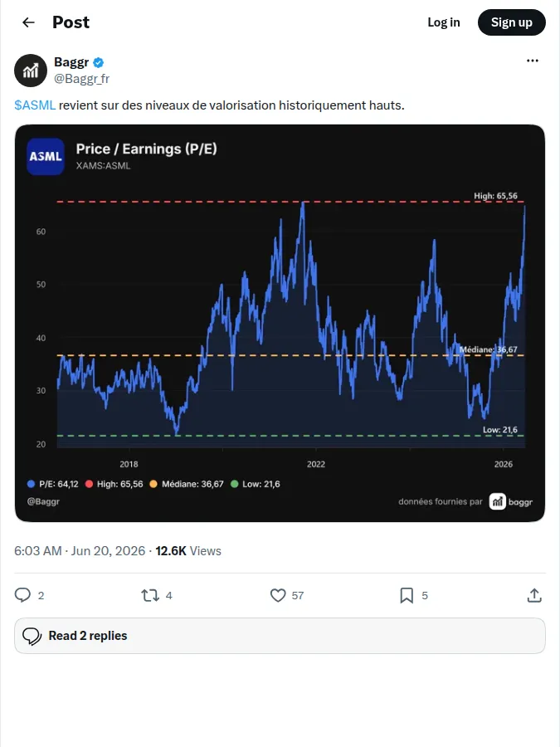The image size is (560, 747).
Task: Open the $ASML cashtag link
Action: pyautogui.click(x=35, y=105)
